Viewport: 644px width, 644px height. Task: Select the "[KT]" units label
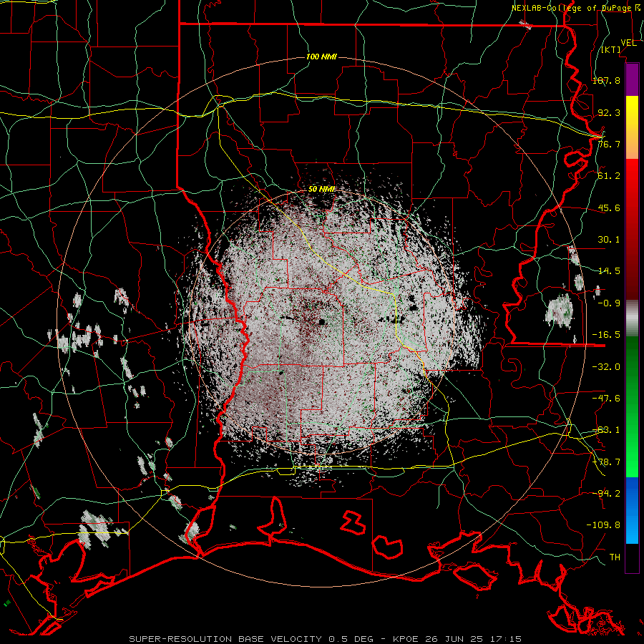(611, 49)
